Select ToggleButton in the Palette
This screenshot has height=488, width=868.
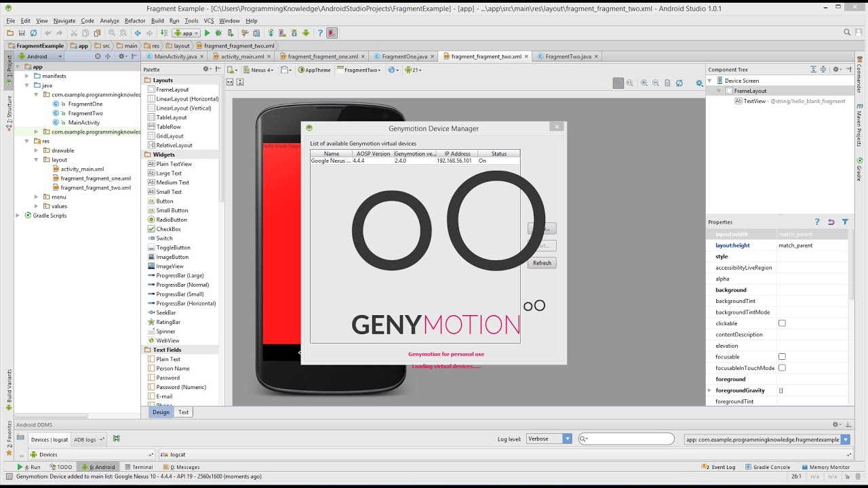click(173, 247)
